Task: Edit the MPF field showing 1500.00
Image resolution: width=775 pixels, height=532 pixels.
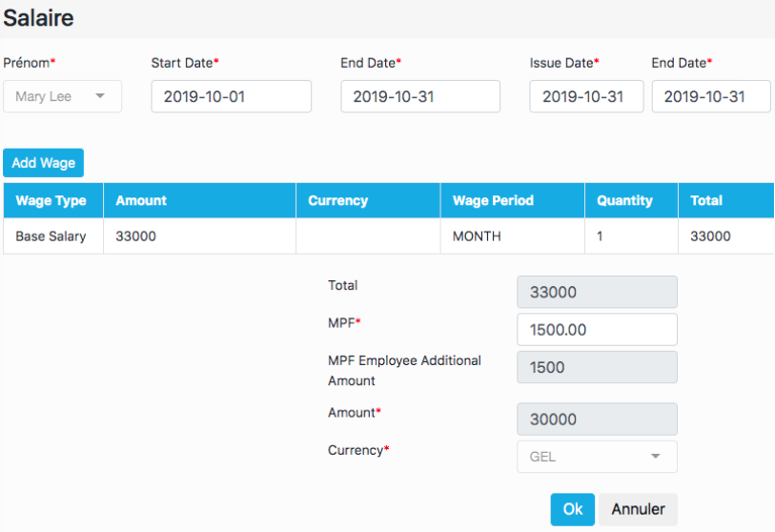Action: pos(597,329)
